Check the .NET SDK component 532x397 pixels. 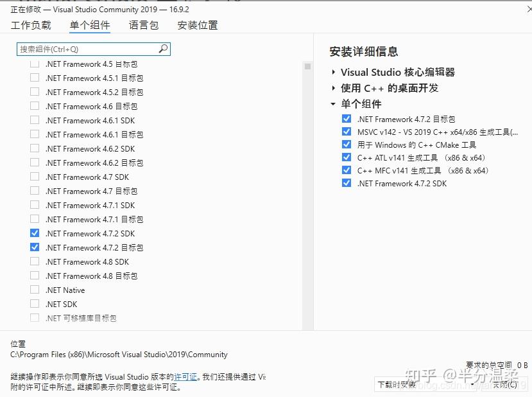pos(35,304)
